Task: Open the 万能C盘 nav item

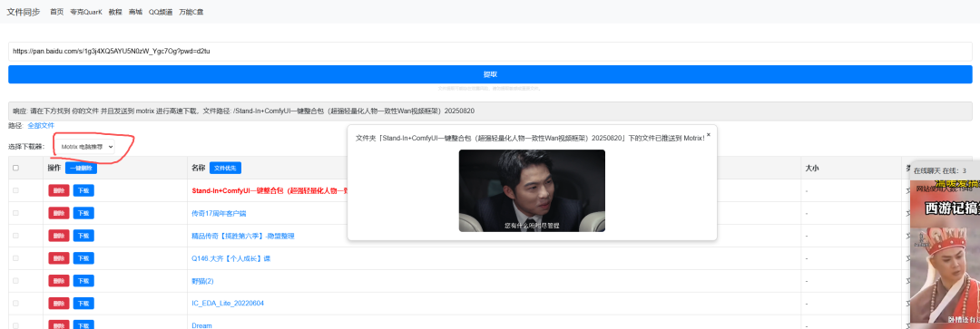Action: coord(191,12)
